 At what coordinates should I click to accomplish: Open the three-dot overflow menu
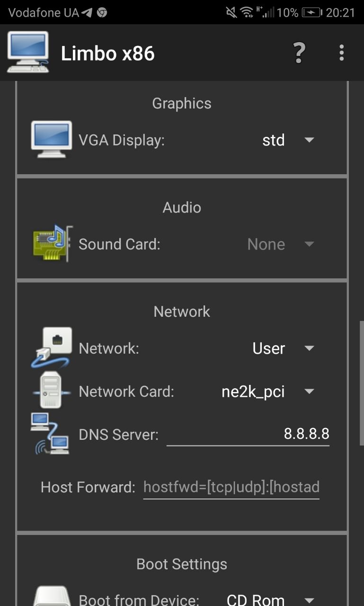[341, 53]
